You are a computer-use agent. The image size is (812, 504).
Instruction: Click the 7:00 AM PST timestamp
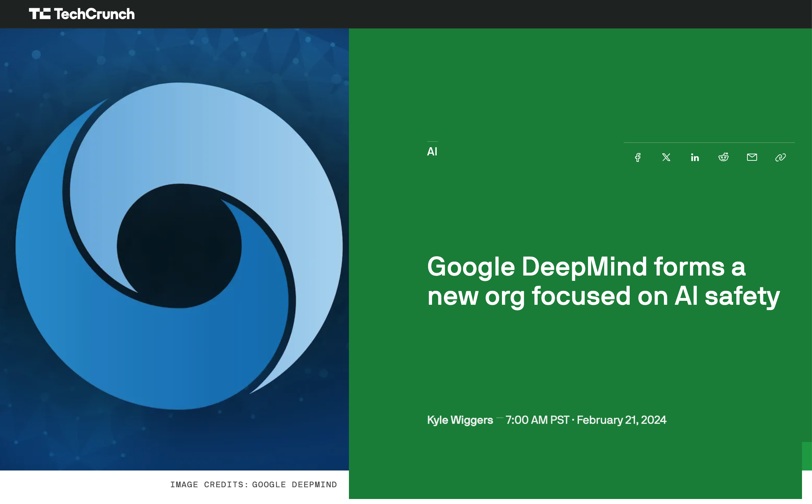coord(537,420)
